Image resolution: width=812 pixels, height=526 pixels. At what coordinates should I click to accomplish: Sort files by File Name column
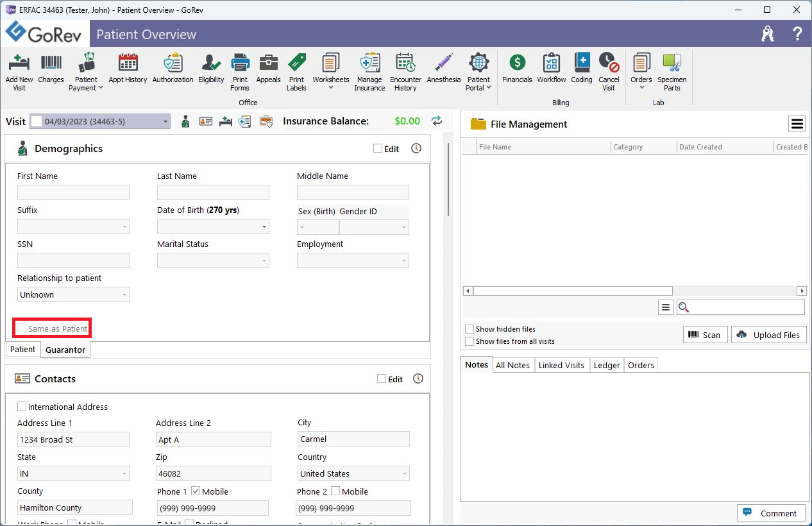(544, 147)
